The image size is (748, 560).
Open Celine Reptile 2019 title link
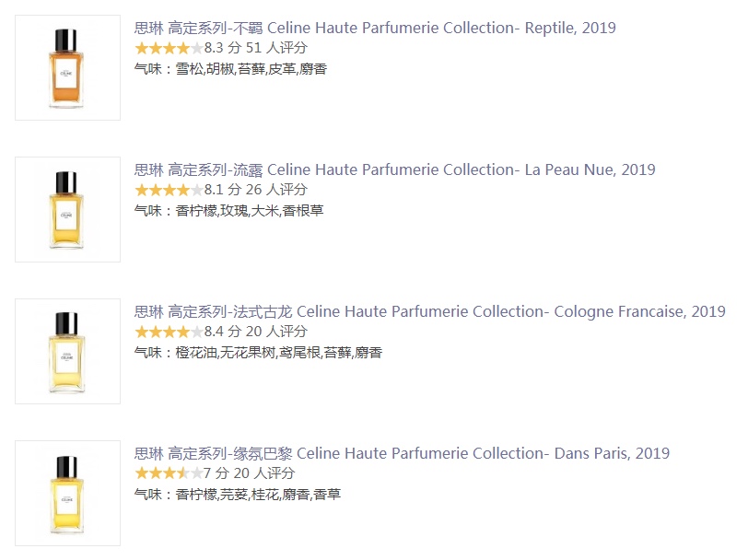(x=375, y=29)
